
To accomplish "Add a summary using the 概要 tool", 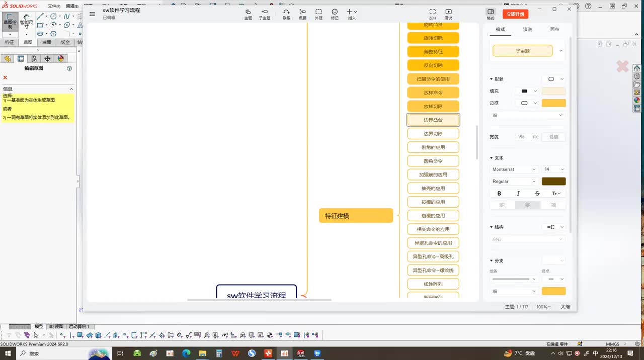I will coord(302,14).
